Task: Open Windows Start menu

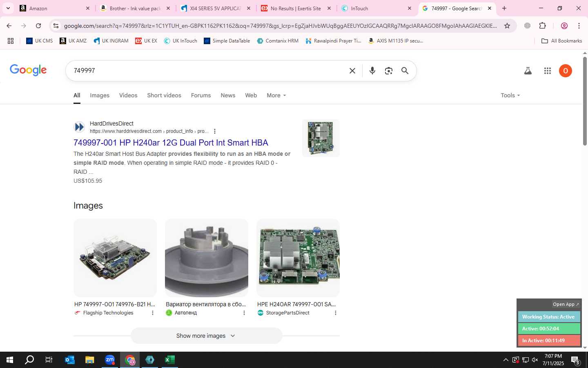Action: point(10,360)
